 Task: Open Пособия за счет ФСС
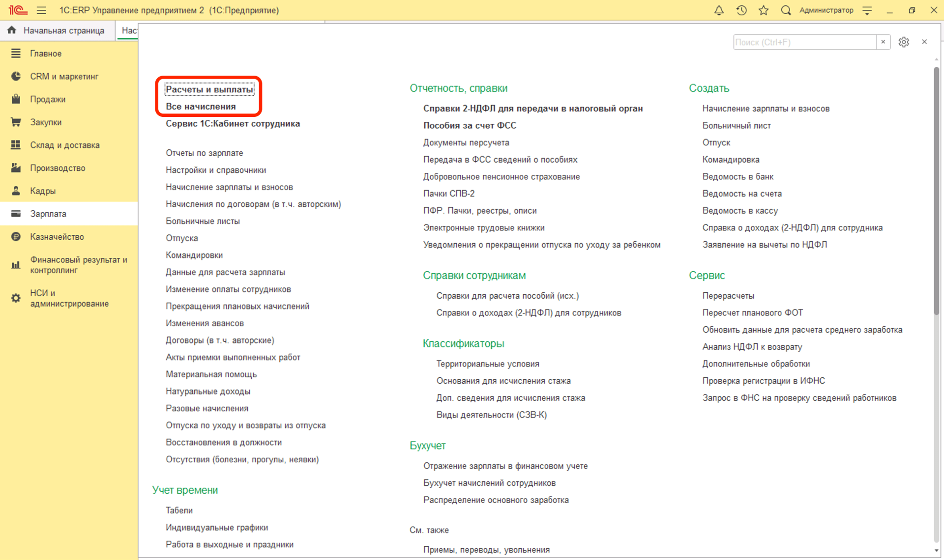[470, 125]
